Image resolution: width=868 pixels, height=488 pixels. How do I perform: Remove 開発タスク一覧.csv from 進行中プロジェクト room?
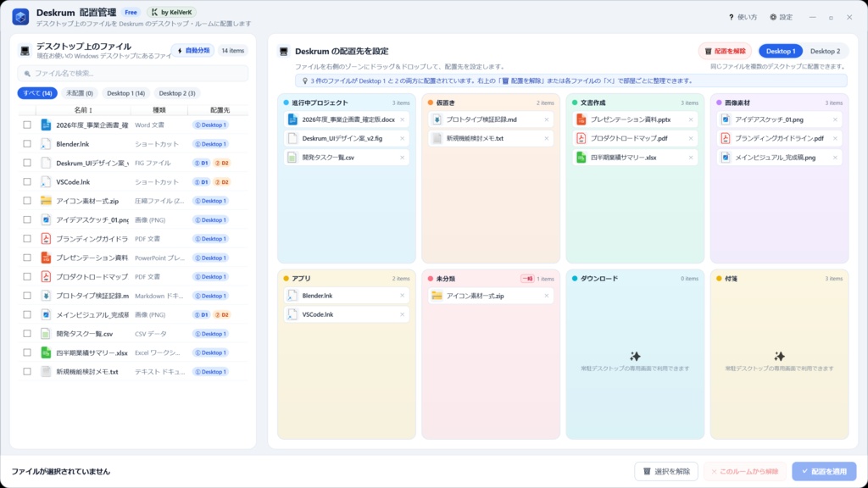coord(403,158)
